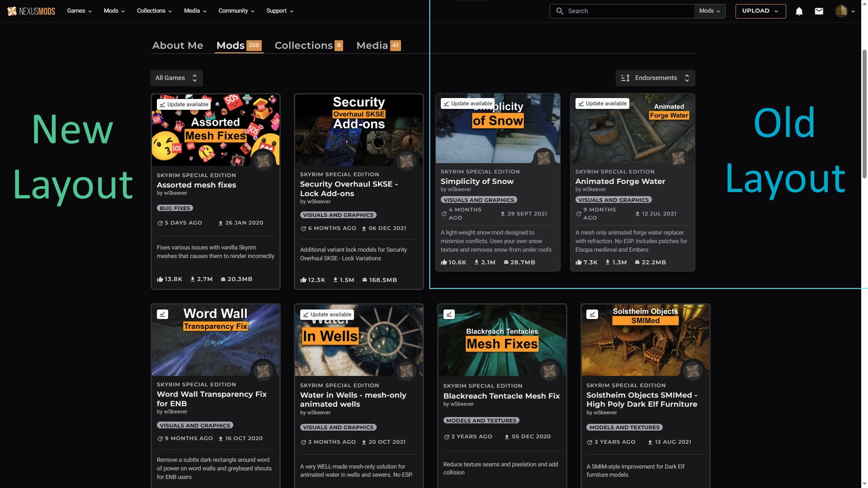Viewport: 868px width, 488px height.
Task: Expand the Media navigation menu
Action: 195,11
